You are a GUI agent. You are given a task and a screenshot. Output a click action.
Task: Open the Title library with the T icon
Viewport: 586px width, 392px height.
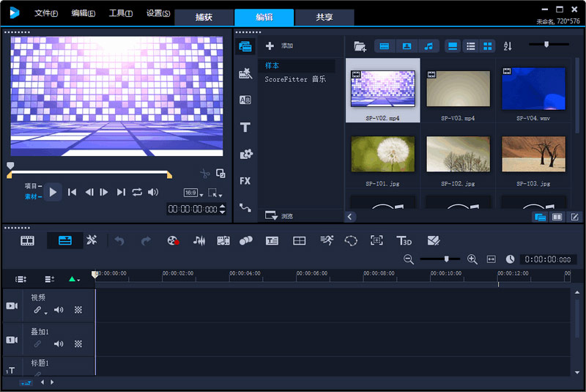[x=245, y=127]
